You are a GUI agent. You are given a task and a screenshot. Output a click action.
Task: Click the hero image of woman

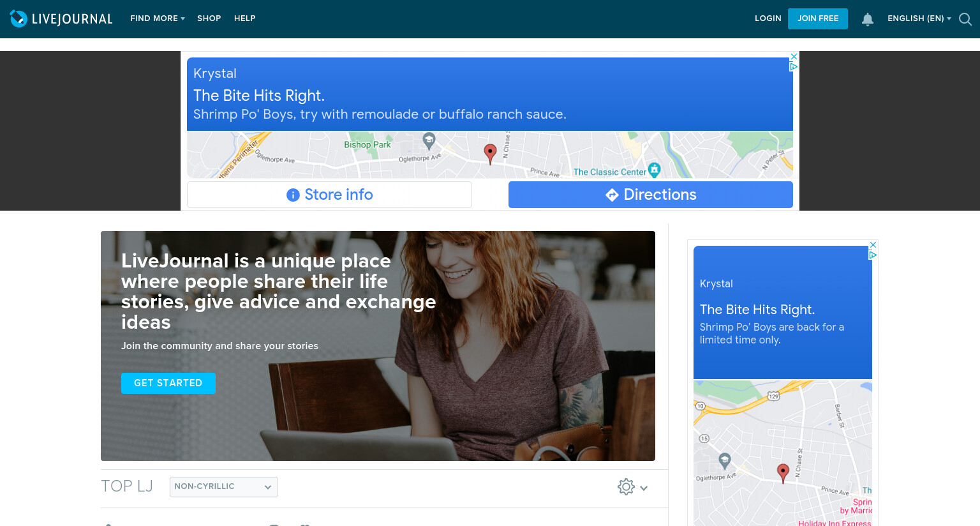378,346
